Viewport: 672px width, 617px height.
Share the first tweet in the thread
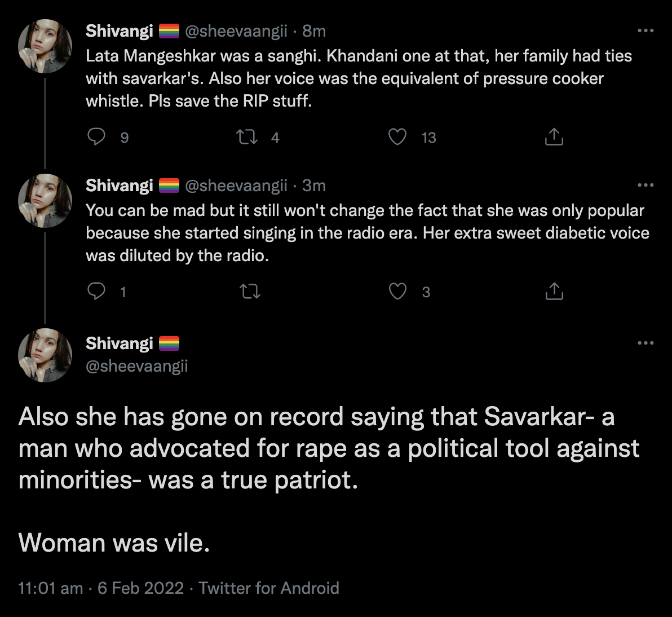coord(554,137)
